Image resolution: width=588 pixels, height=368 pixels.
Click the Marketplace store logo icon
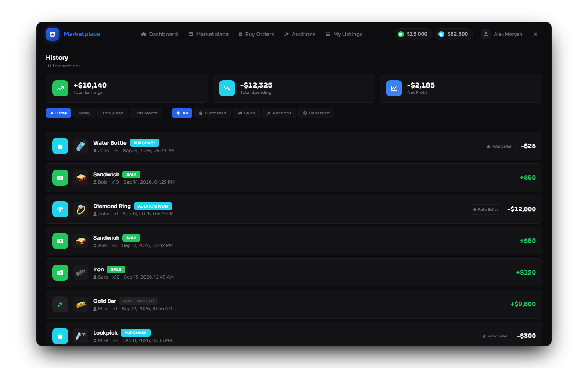point(53,34)
